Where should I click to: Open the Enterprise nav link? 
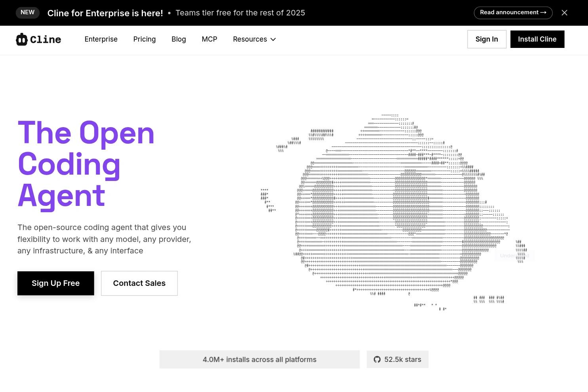coord(101,39)
